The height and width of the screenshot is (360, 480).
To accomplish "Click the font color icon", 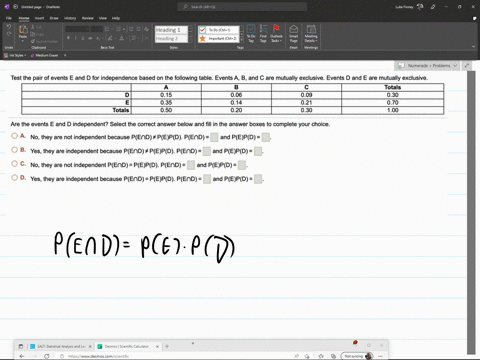I will tap(122, 38).
